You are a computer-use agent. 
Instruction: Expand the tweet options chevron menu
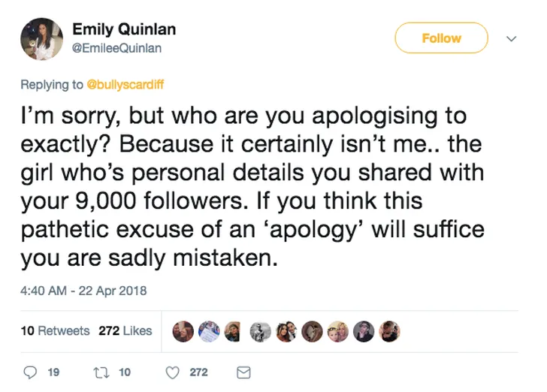[x=512, y=39]
